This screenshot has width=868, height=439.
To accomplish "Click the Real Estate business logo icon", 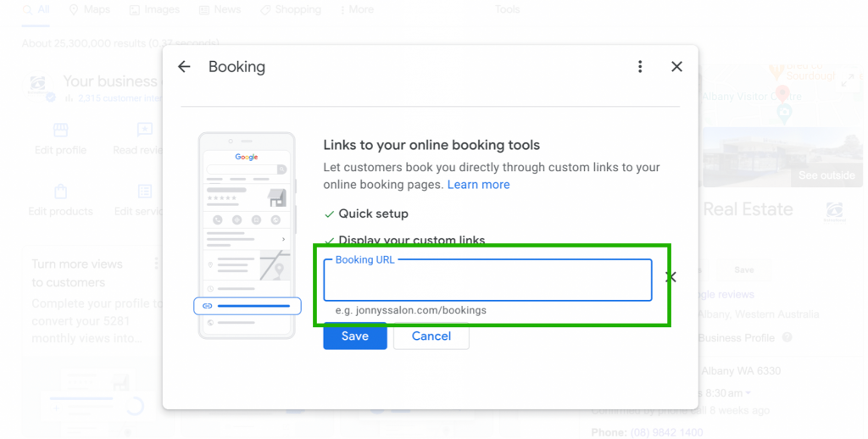I will coord(834,211).
